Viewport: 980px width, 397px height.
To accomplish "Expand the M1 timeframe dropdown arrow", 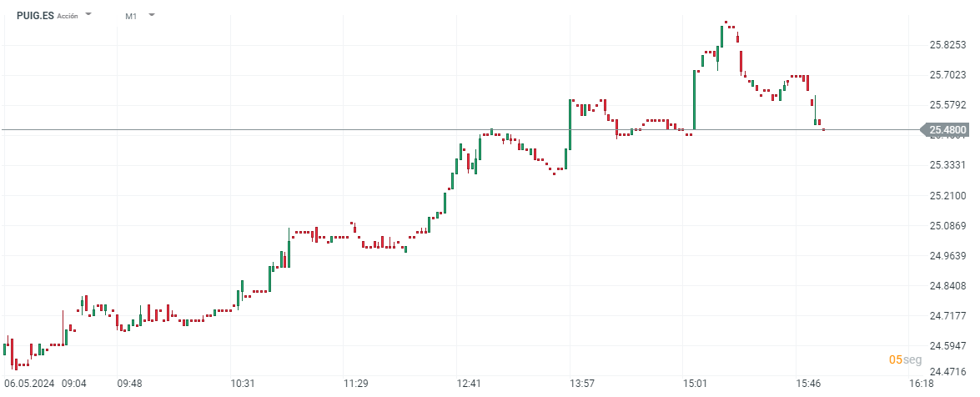I will tap(152, 15).
